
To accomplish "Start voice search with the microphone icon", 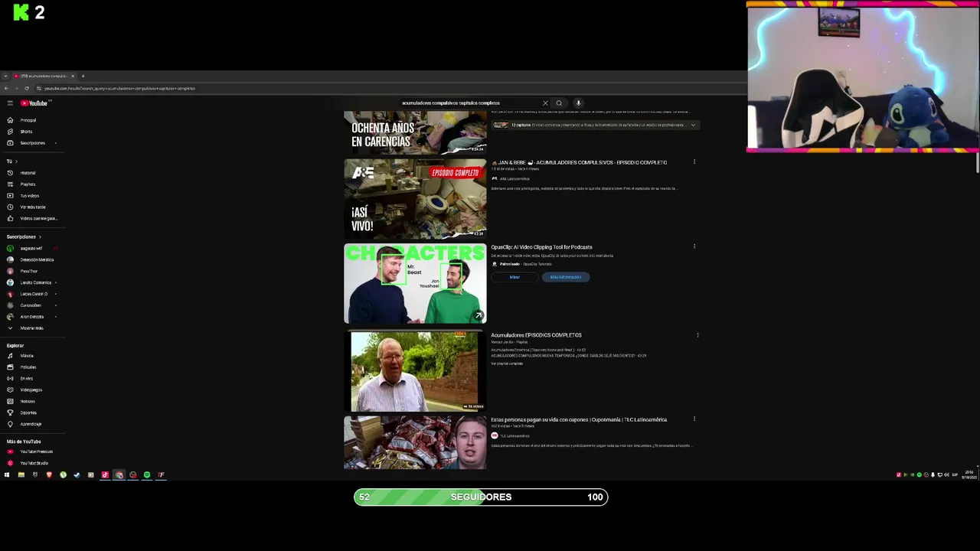I will click(578, 103).
